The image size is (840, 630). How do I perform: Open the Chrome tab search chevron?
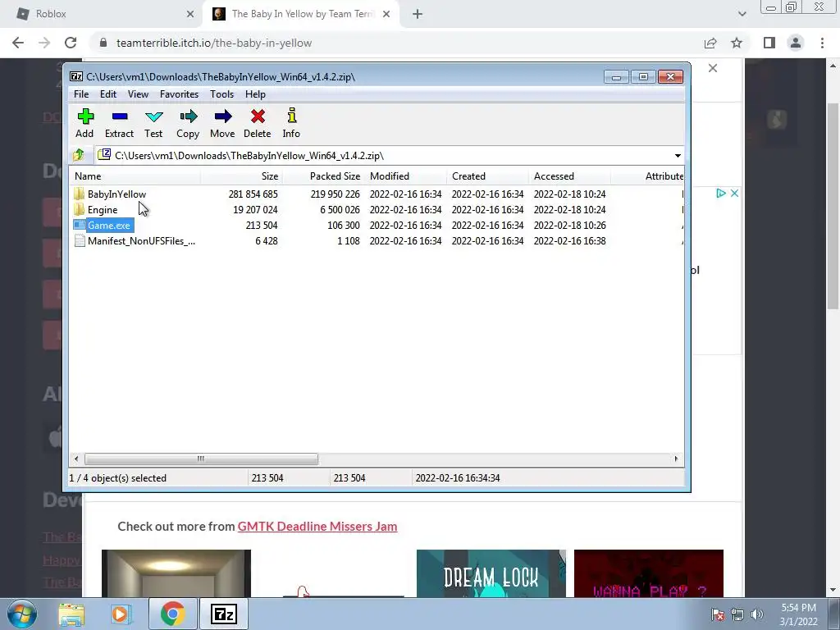[742, 14]
